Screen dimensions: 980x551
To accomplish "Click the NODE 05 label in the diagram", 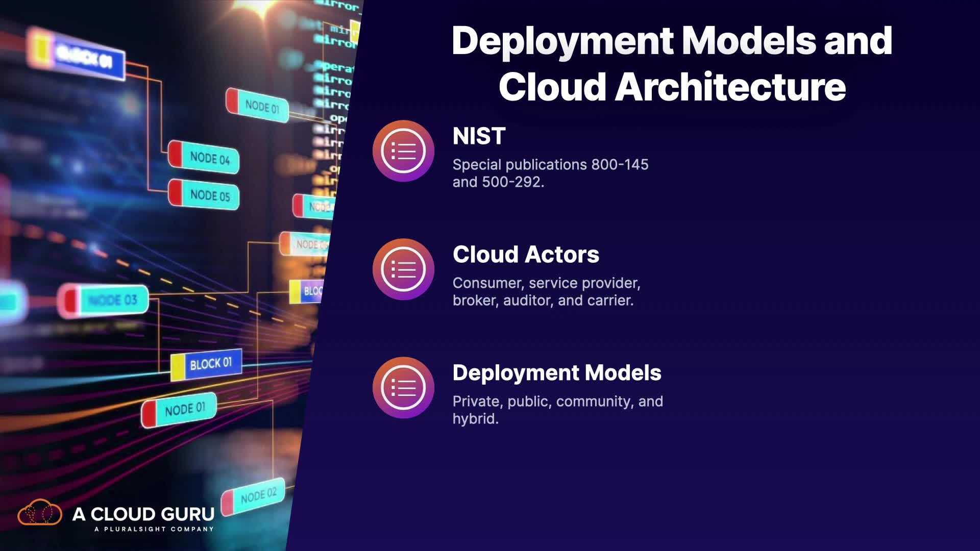I will click(x=209, y=195).
